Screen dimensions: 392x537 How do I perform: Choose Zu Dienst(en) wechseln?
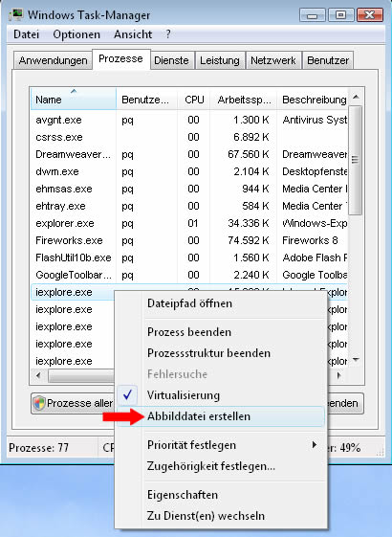pyautogui.click(x=221, y=516)
